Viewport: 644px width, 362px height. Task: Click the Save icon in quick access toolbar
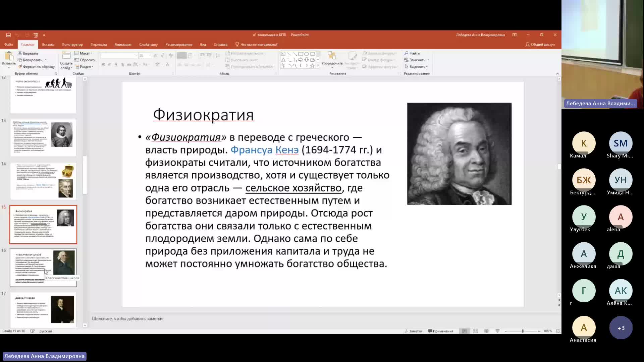coord(8,35)
